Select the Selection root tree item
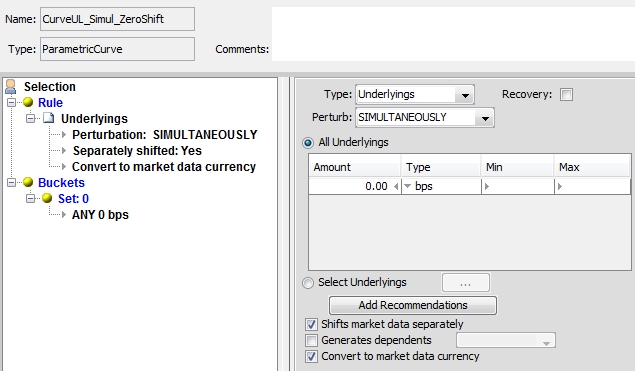 [50, 87]
